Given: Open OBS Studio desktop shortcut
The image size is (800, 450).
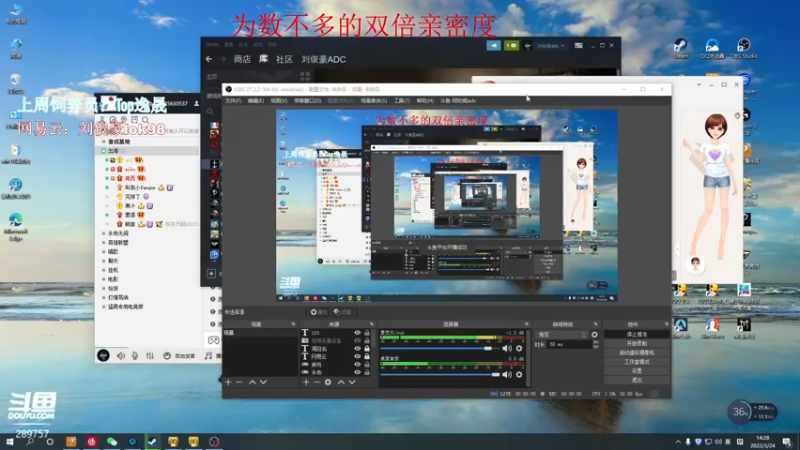Looking at the screenshot, I should (744, 48).
